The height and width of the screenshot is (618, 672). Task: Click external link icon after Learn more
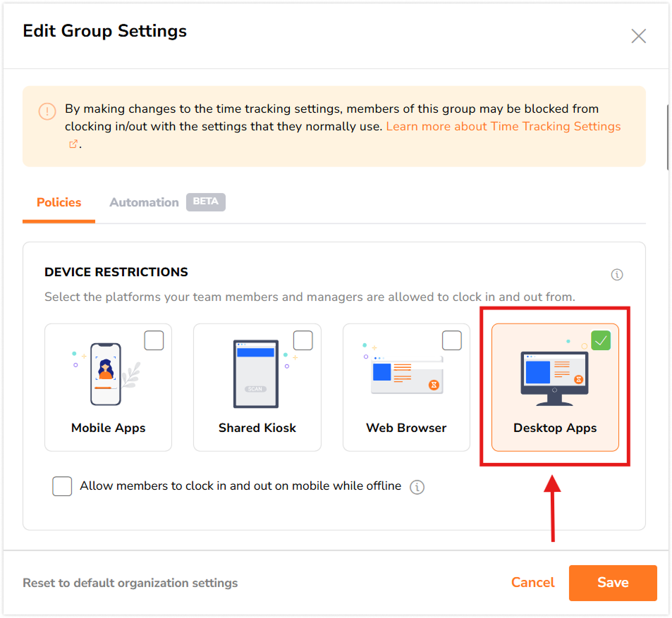tap(73, 144)
